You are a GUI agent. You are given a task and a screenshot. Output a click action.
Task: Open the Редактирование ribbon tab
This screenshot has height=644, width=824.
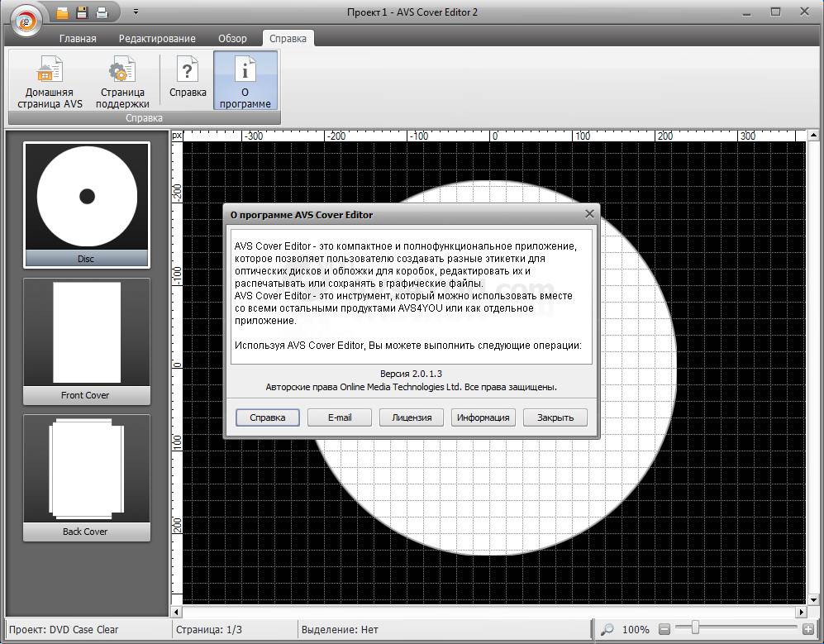(157, 38)
